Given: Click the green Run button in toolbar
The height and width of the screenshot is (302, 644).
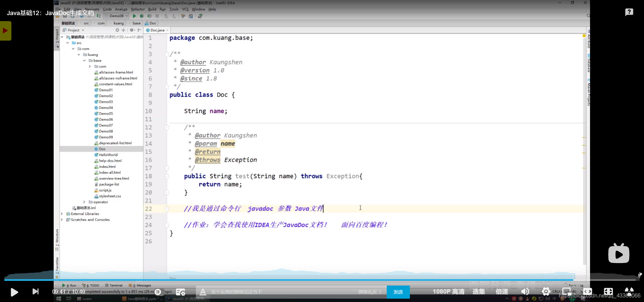Looking at the screenshot, I should (x=135, y=16).
